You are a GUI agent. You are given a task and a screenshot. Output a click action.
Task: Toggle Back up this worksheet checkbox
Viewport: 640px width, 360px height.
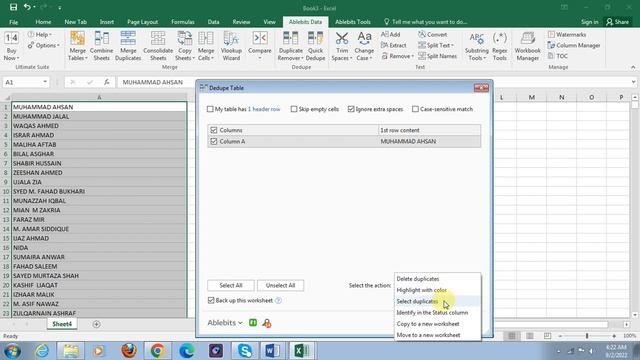click(211, 300)
